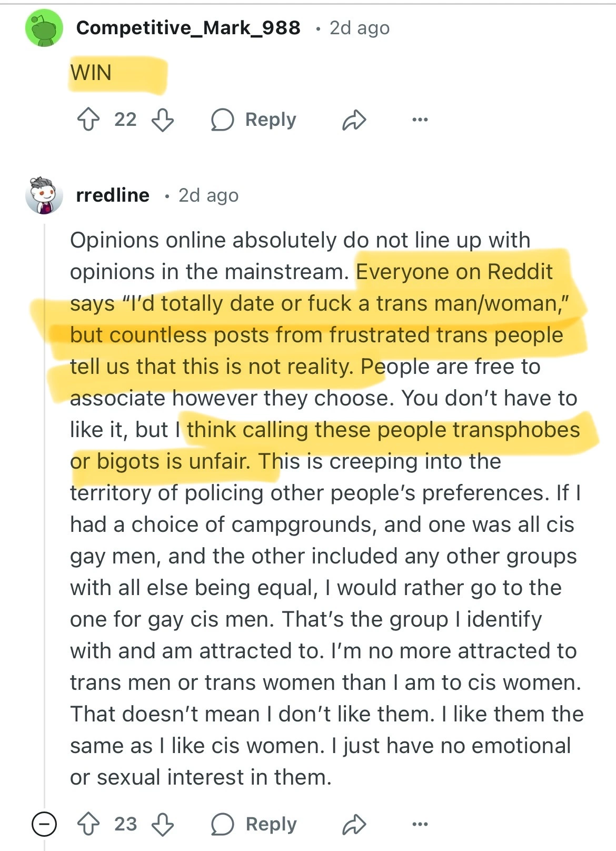Share rredline's comment
The image size is (616, 851).
point(354,824)
